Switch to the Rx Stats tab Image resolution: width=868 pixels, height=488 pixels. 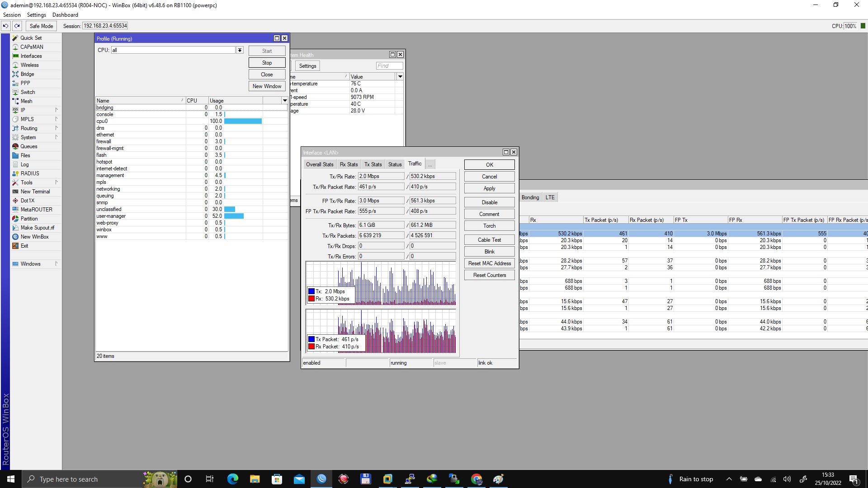349,164
